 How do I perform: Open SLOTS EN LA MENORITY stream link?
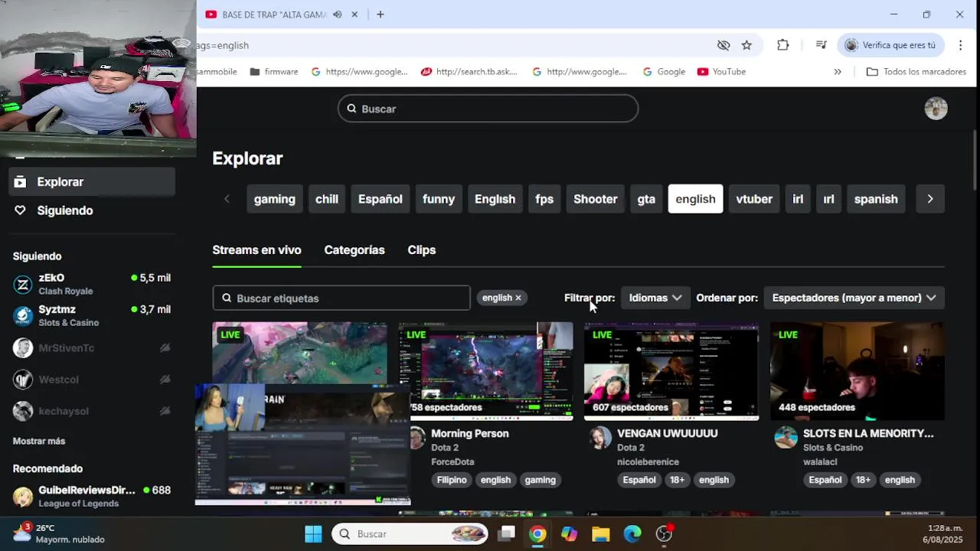(x=868, y=434)
